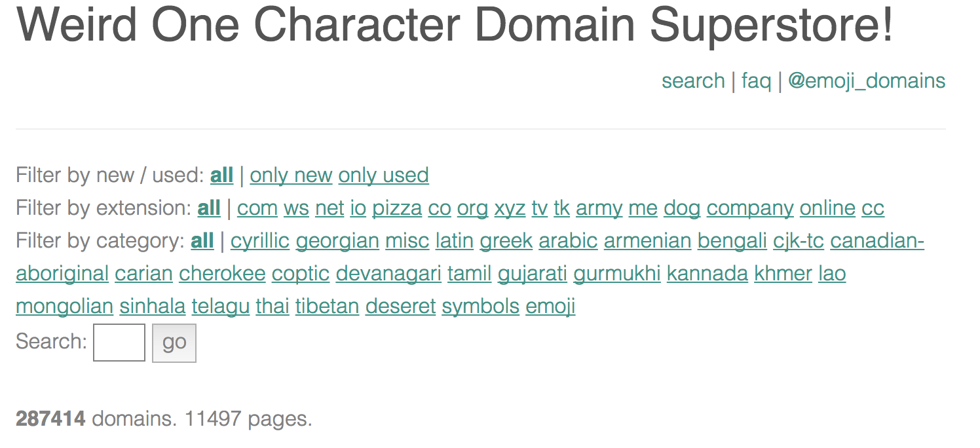Select the cherokee category filter
This screenshot has height=448, width=980.
(222, 273)
